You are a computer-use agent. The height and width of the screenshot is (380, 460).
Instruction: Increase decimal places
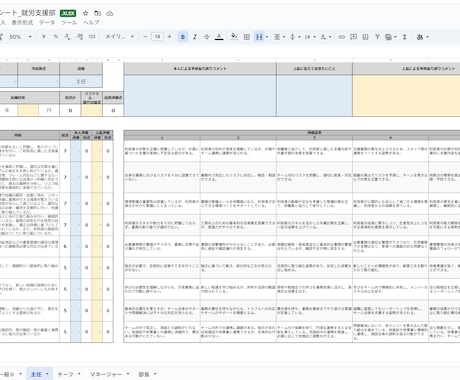click(80, 37)
